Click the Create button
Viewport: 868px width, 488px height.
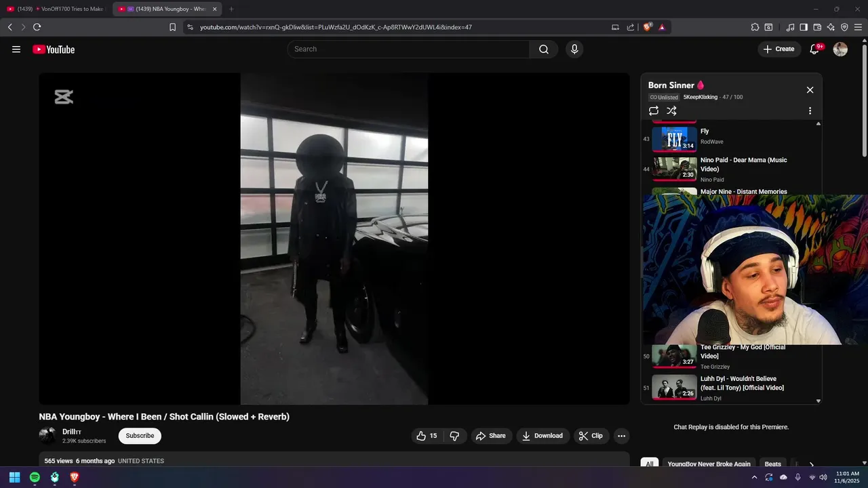coord(779,49)
